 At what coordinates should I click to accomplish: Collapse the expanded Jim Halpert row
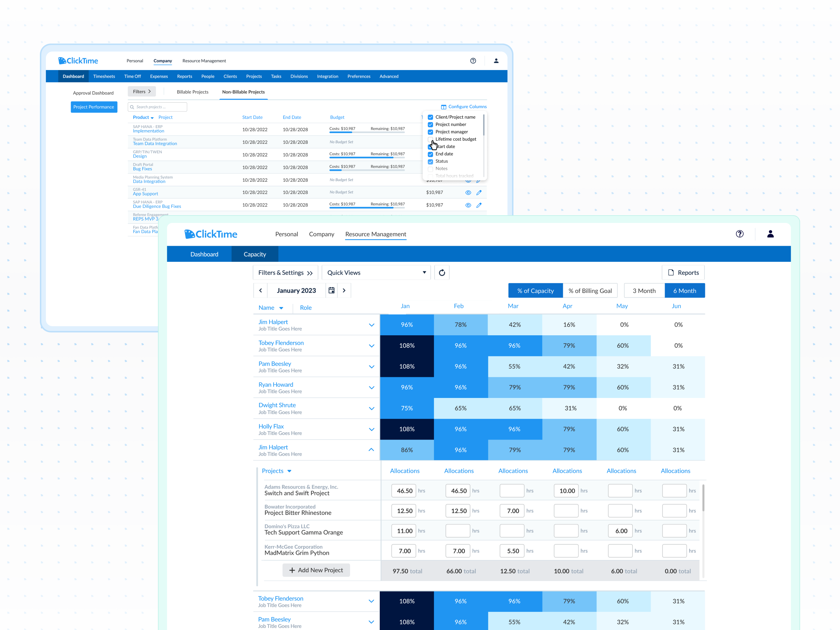tap(371, 450)
